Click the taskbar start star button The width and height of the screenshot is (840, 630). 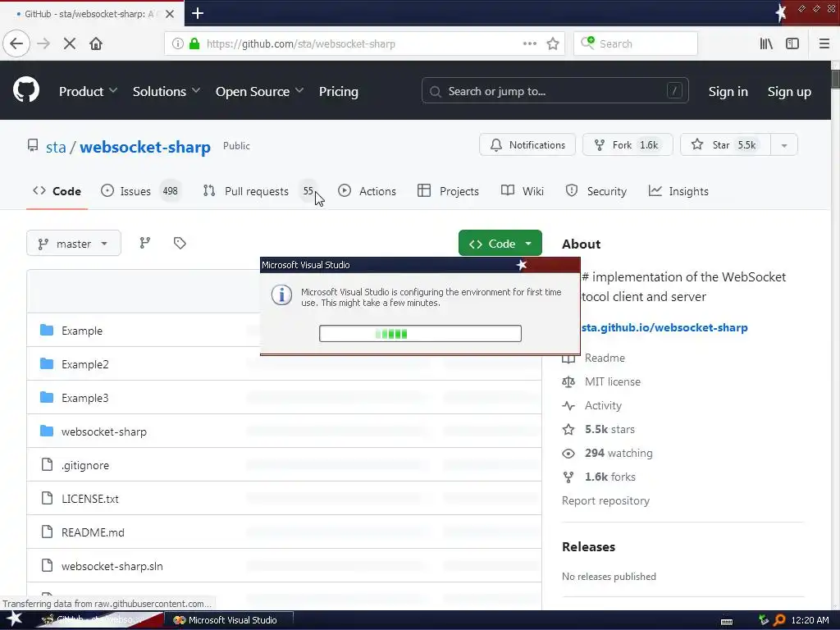pyautogui.click(x=15, y=619)
